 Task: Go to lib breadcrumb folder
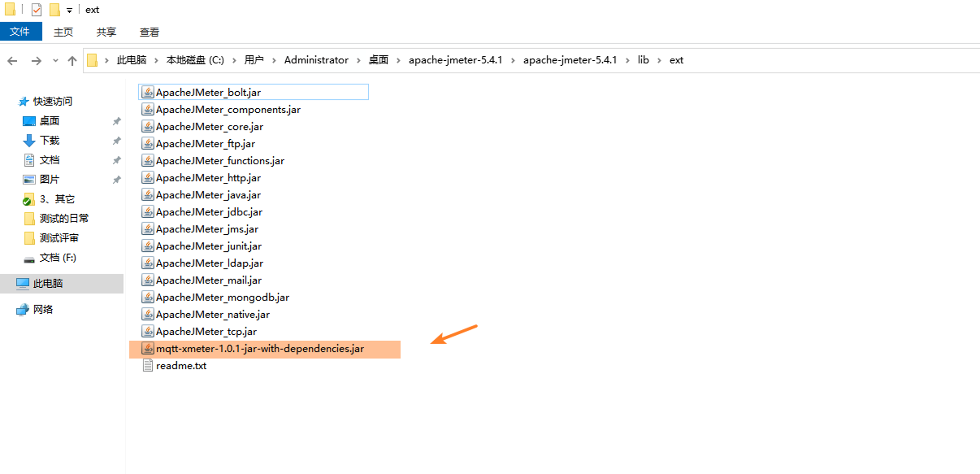[x=643, y=60]
